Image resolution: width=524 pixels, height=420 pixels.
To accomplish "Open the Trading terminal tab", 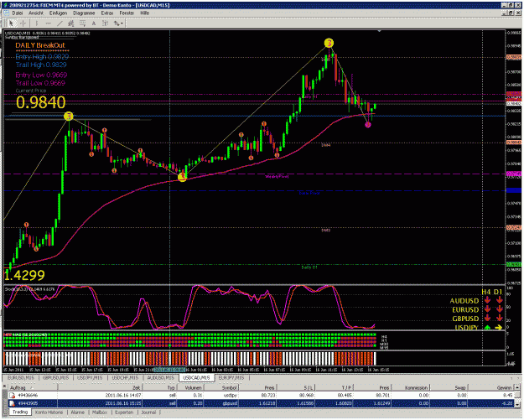I will pyautogui.click(x=20, y=412).
